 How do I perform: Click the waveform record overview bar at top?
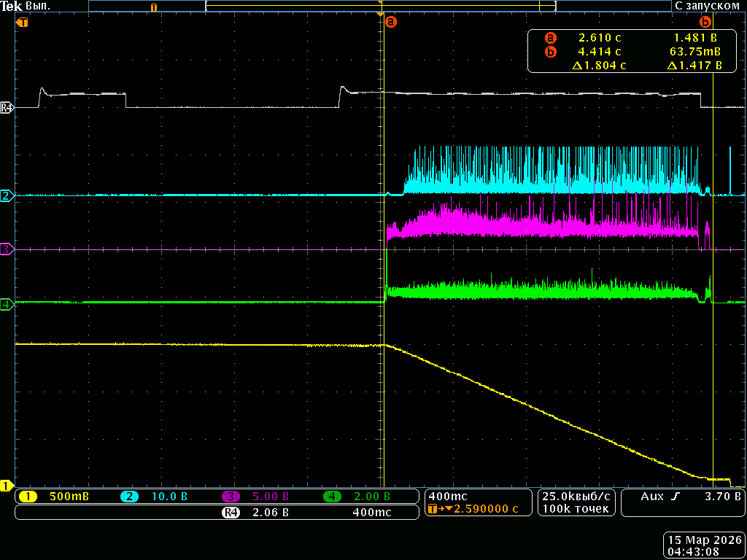tap(379, 6)
